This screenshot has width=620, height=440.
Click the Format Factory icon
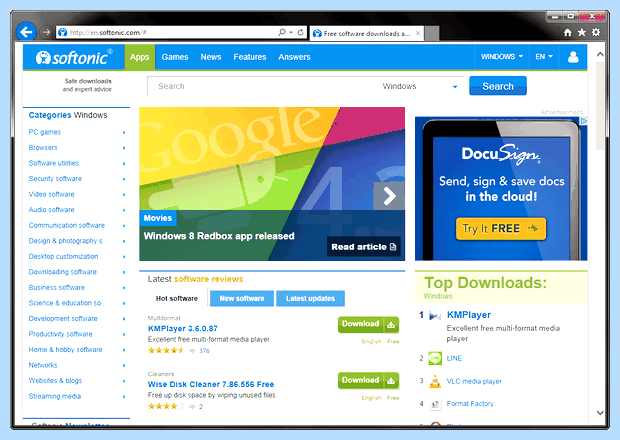coord(435,404)
